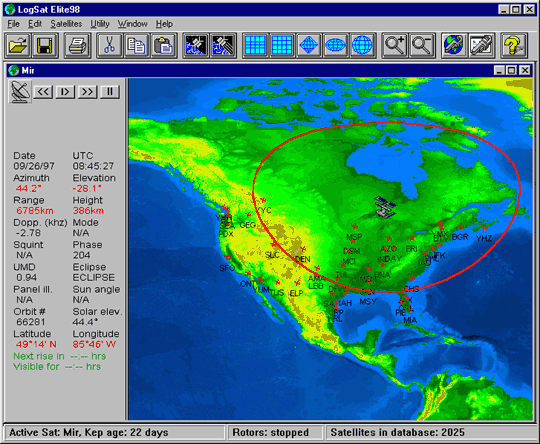Click the longitude value 85°46' W
Image resolution: width=540 pixels, height=444 pixels.
pyautogui.click(x=94, y=344)
